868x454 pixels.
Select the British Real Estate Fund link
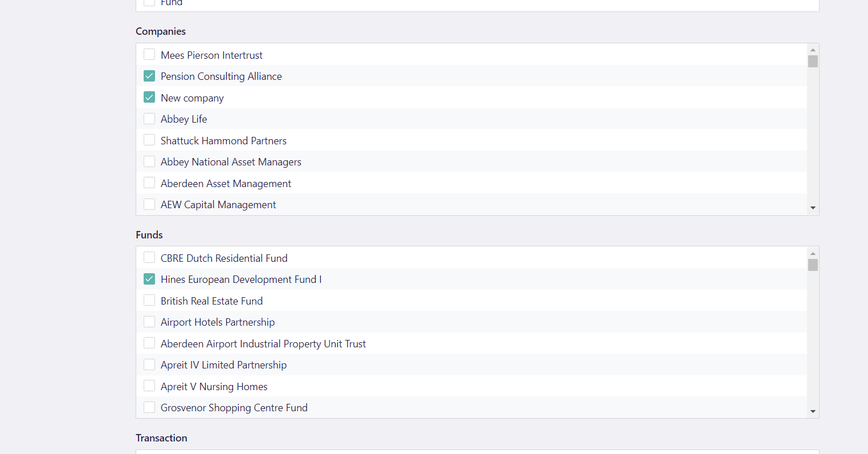pyautogui.click(x=211, y=301)
